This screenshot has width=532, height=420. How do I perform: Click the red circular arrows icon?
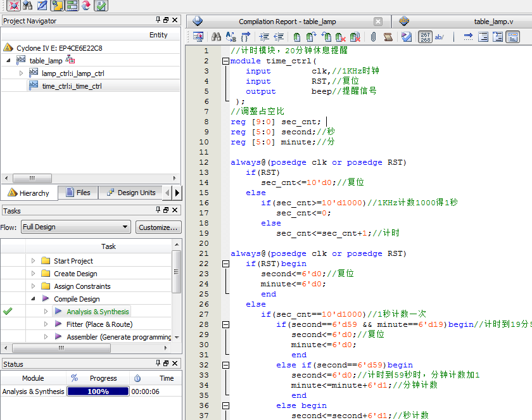click(x=86, y=5)
